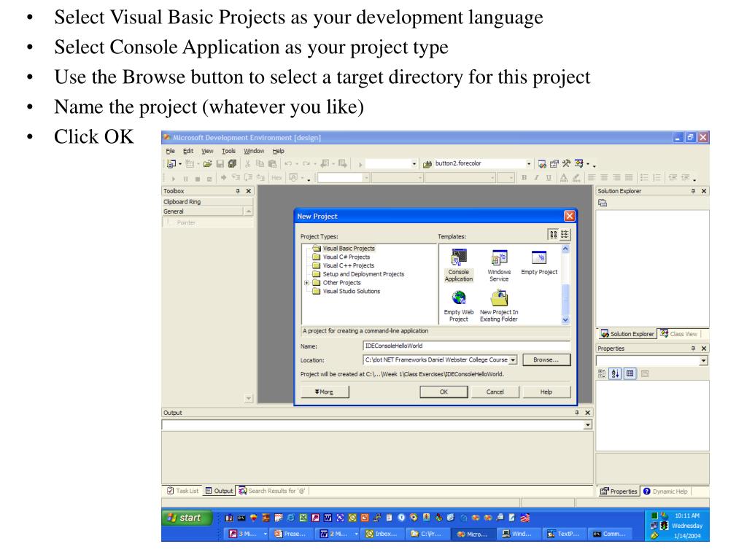Toggle Italic formatting in the toolbar
The image size is (747, 560).
point(536,178)
